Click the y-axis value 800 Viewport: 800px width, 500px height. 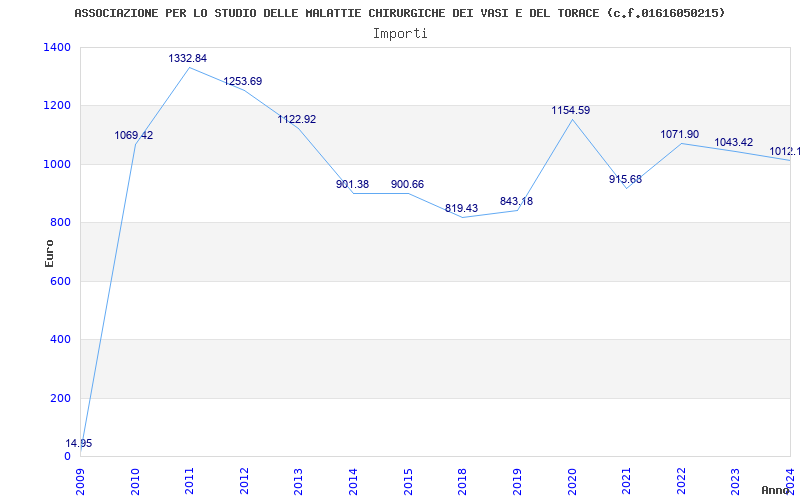pos(61,222)
